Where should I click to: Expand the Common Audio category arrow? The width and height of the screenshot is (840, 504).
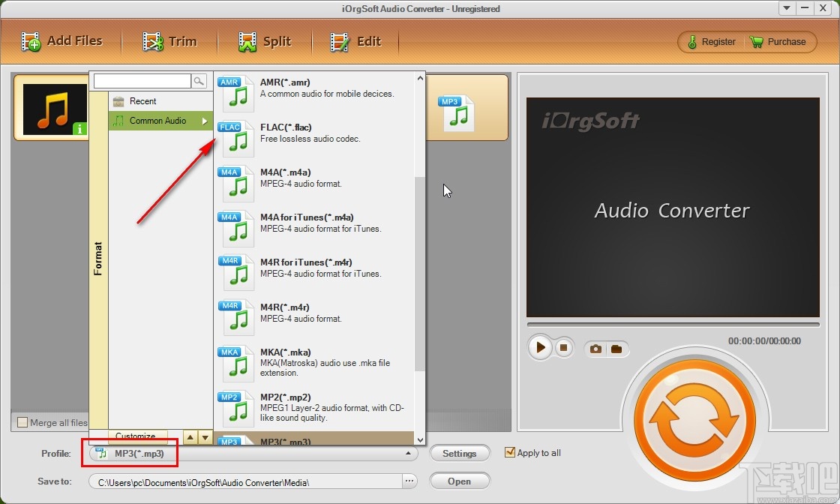203,120
